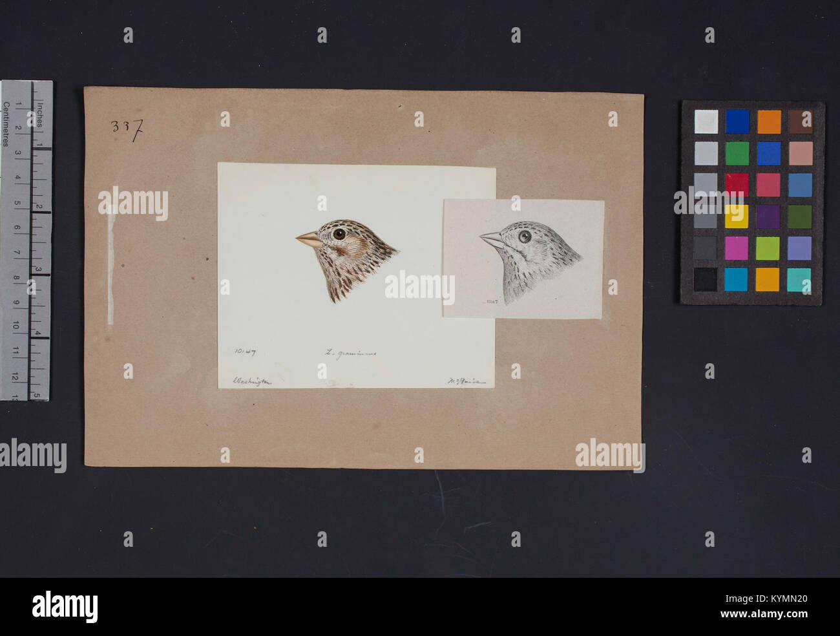Choose the magenta swatch on the color chart
The width and height of the screenshot is (840, 636).
[737, 248]
